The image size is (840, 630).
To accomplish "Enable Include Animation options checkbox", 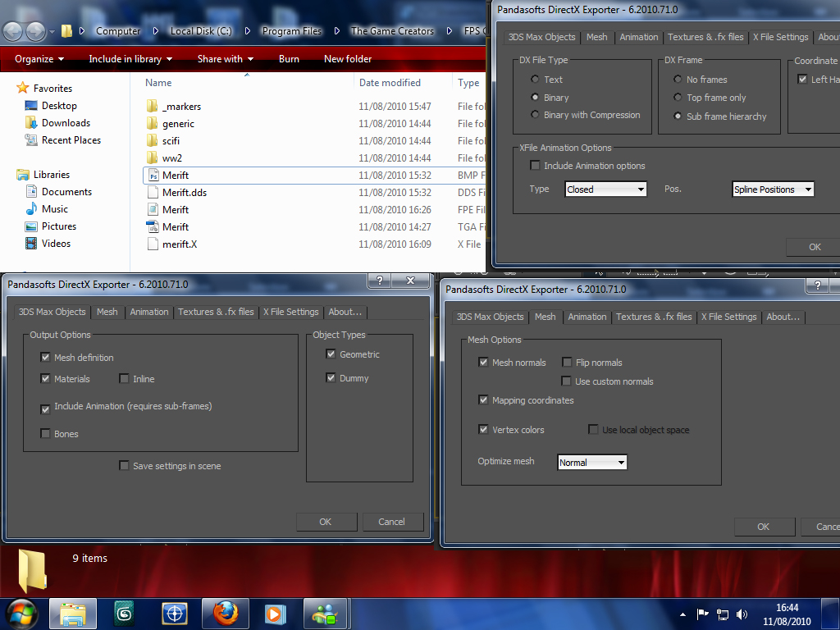I will point(535,165).
